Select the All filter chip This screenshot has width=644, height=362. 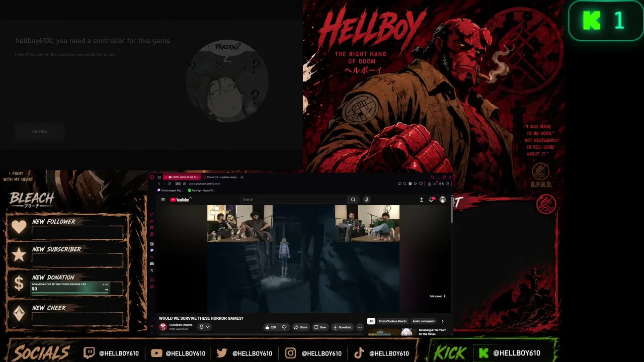click(x=371, y=321)
